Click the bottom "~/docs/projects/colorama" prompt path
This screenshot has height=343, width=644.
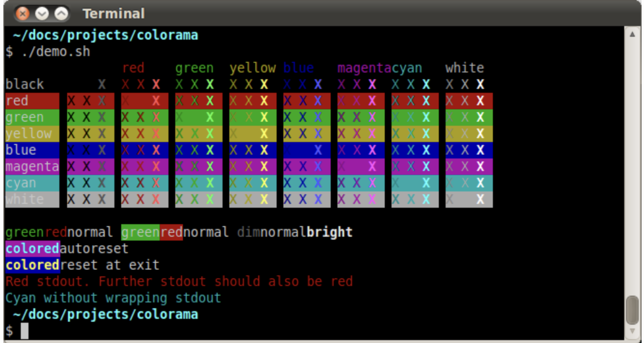point(105,314)
